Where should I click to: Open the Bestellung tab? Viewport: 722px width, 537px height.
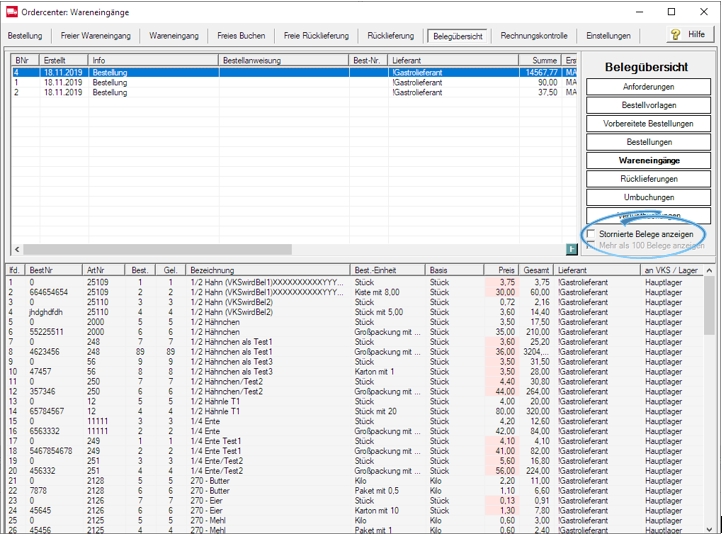tap(25, 35)
